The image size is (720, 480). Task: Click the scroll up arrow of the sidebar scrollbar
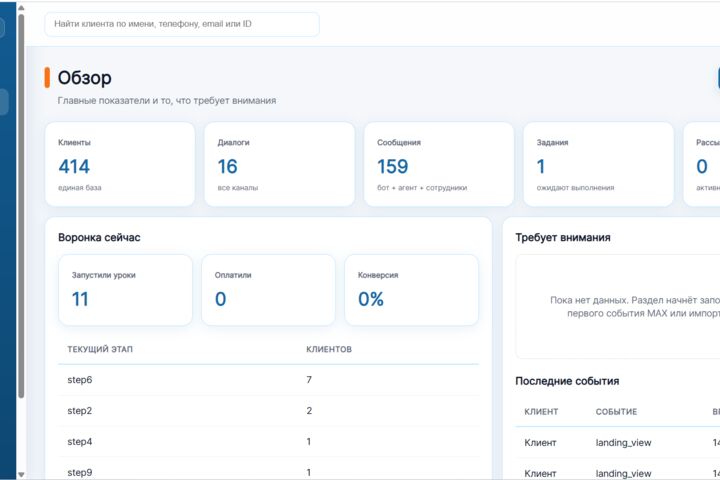(x=21, y=7)
